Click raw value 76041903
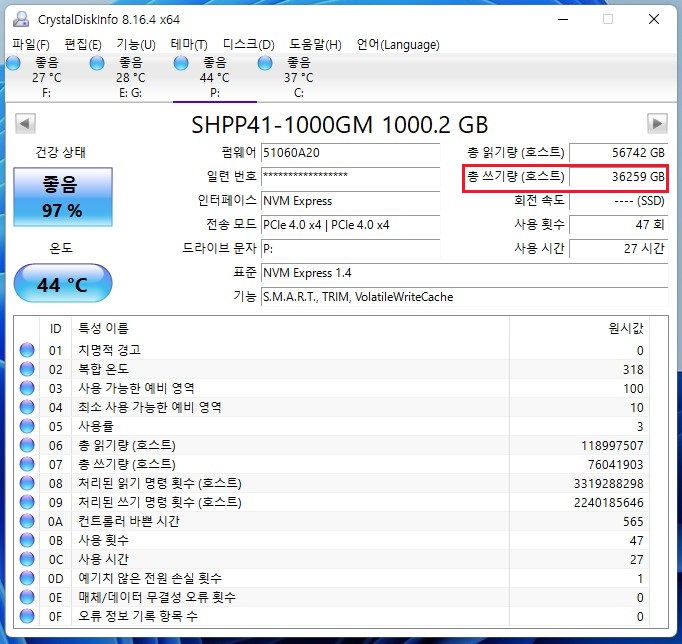 [x=615, y=465]
